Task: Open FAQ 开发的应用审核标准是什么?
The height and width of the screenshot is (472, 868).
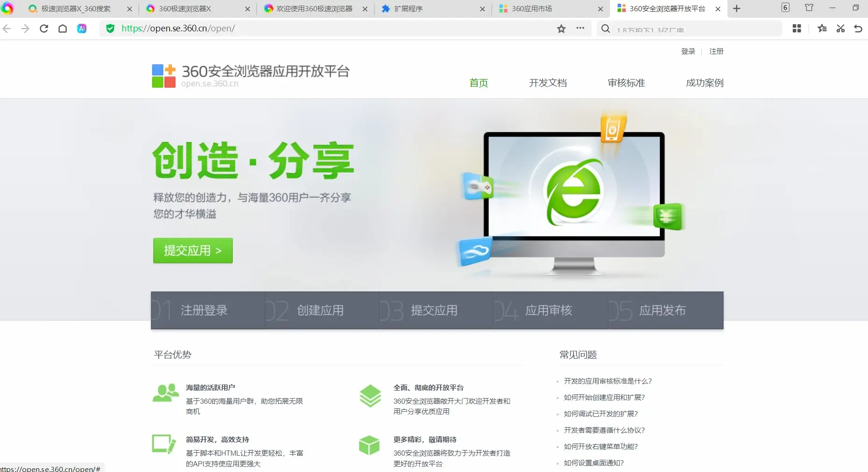Action: 608,381
